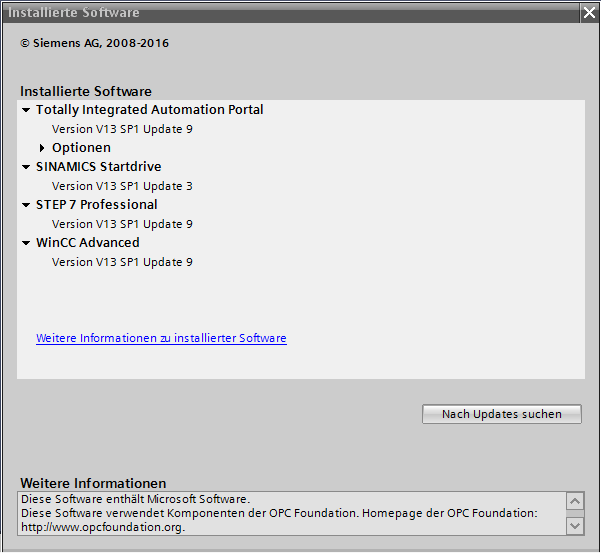Viewport: 601px width, 553px height.
Task: Click the Version V13 SP1 Update 3 text
Action: coord(122,186)
